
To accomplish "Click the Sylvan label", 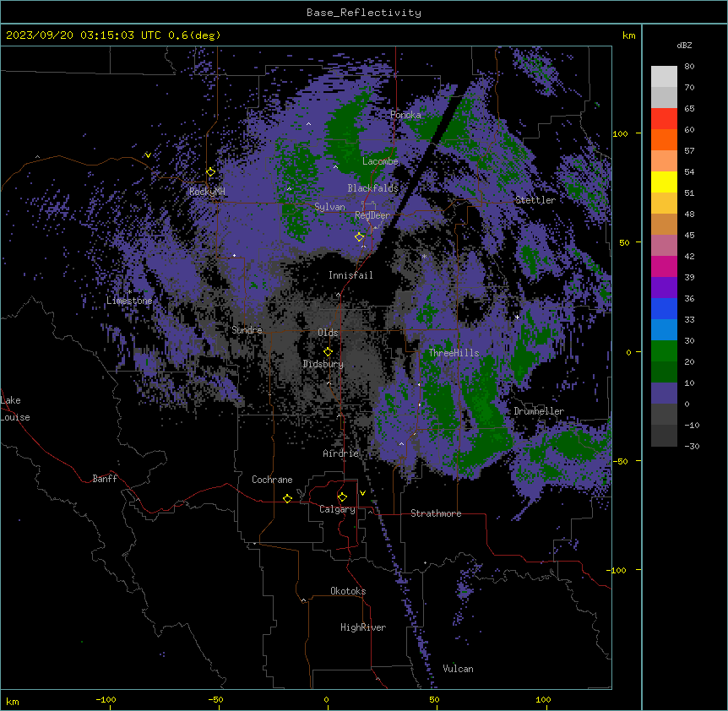I will [329, 207].
